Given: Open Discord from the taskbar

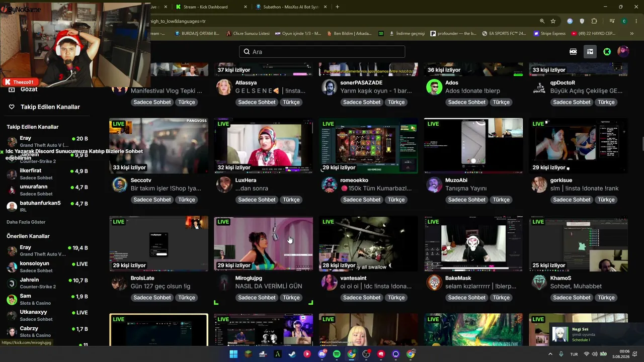Looking at the screenshot, I should pyautogui.click(x=322, y=354).
